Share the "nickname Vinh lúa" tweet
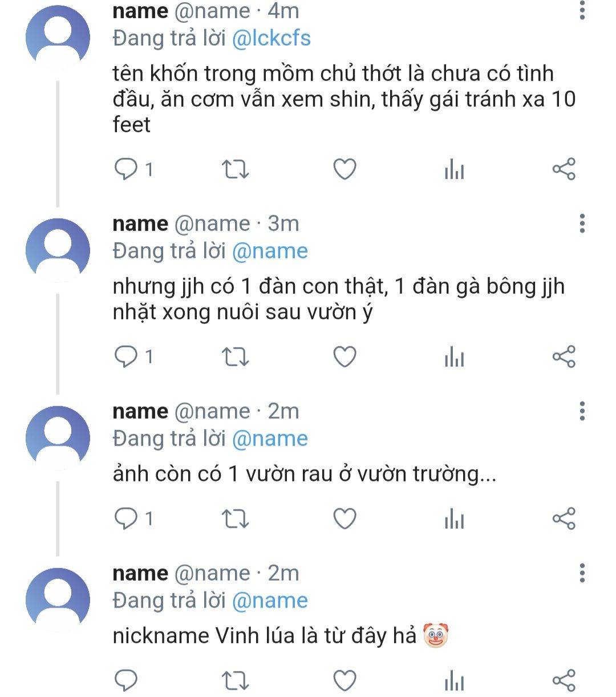The width and height of the screenshot is (616, 697). [564, 680]
